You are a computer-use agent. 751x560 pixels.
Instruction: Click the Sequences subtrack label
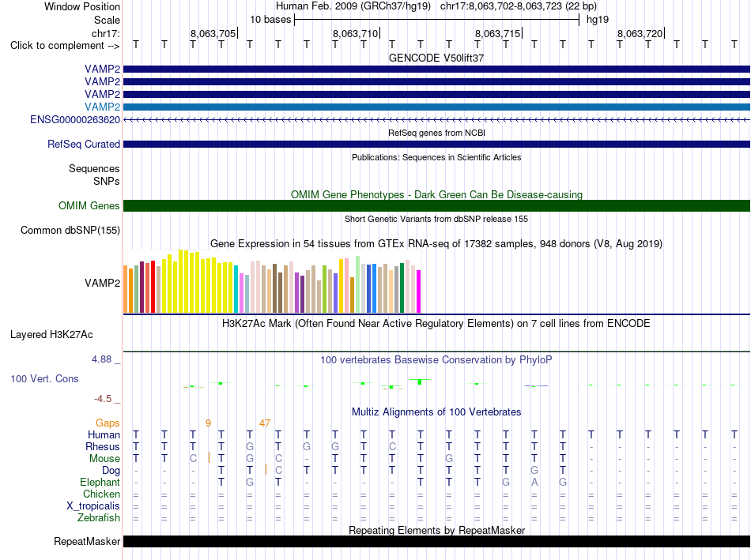94,168
